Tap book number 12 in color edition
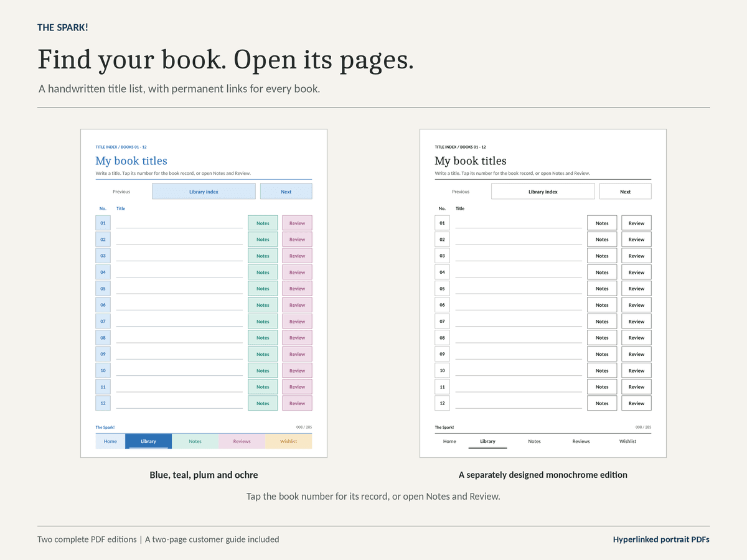This screenshot has height=560, width=747. tap(103, 403)
